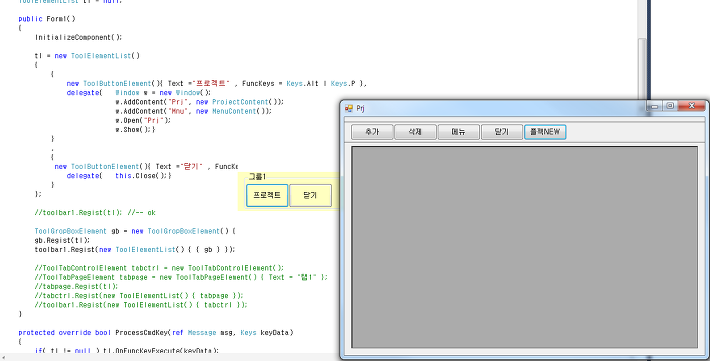Click 'public Form1()' in the code
710x361 pixels.
[x=47, y=19]
